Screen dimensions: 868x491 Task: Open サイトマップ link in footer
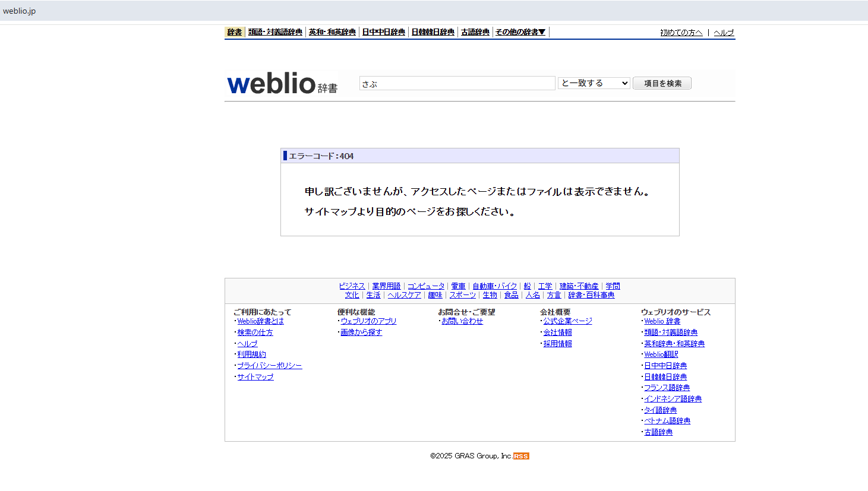pos(255,377)
